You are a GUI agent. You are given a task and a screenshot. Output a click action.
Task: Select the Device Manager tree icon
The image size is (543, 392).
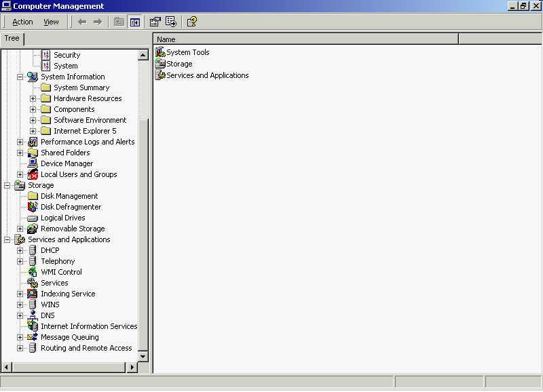33,163
